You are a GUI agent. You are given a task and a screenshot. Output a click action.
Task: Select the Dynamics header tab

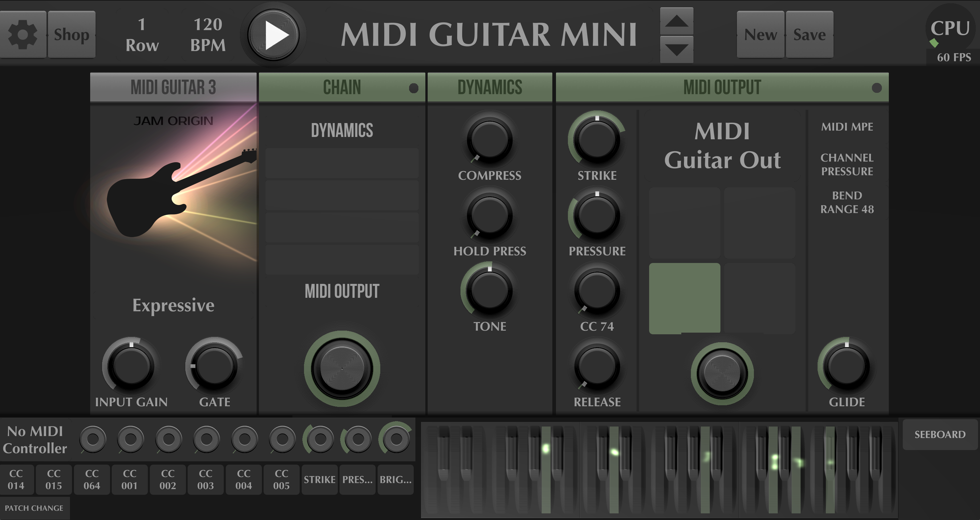490,88
